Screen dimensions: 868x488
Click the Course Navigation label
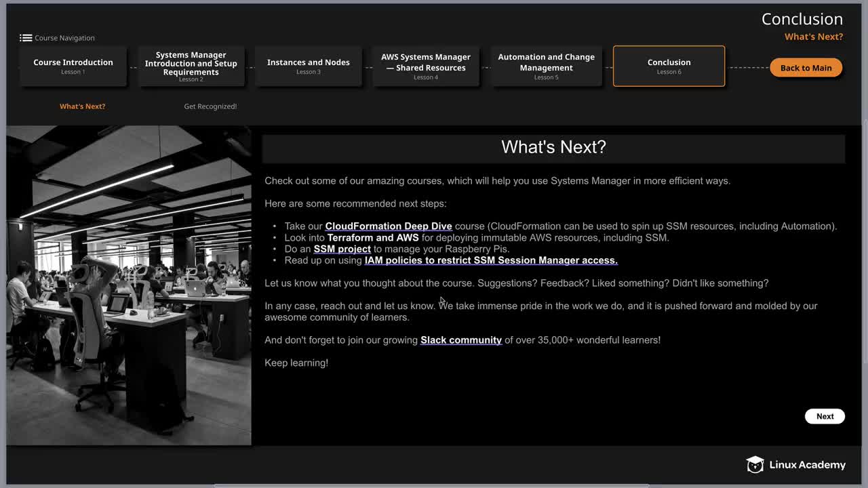(x=64, y=38)
